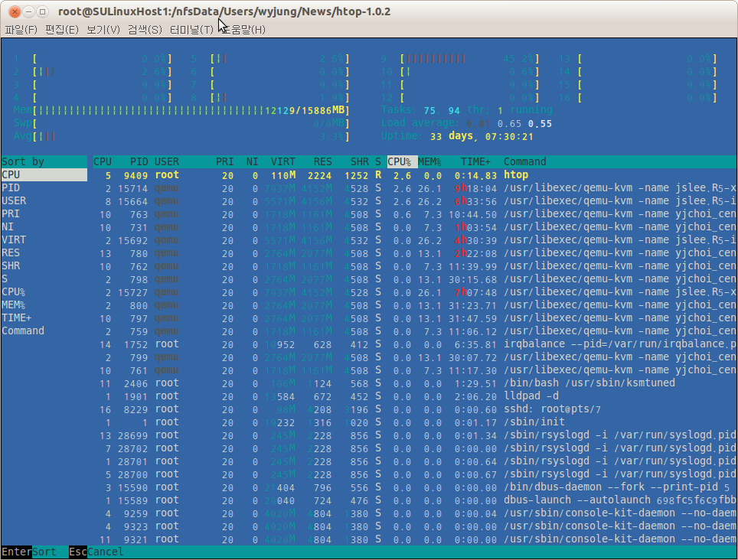Close the terminal window
738x560 pixels.
point(15,11)
